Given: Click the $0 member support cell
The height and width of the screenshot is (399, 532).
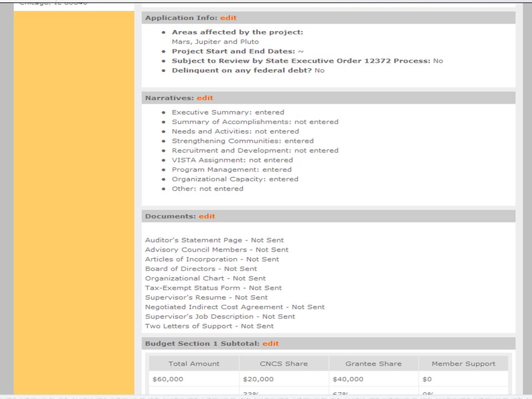Looking at the screenshot, I should point(463,379).
